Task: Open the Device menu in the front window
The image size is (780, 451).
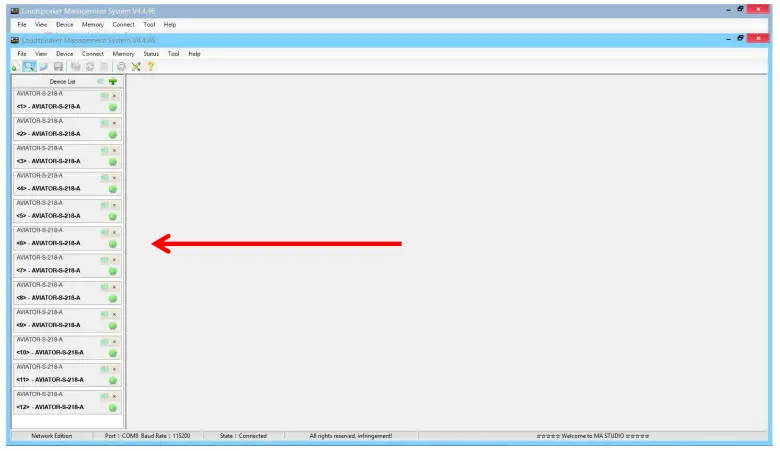Action: (x=64, y=54)
